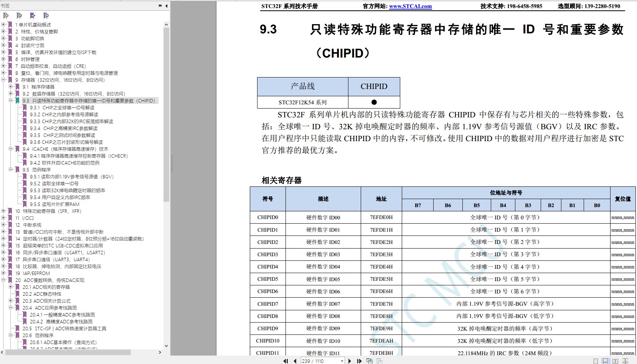This screenshot has width=637, height=364.
Task: Expand the 9.1 程序存储器 node
Action: [11, 87]
